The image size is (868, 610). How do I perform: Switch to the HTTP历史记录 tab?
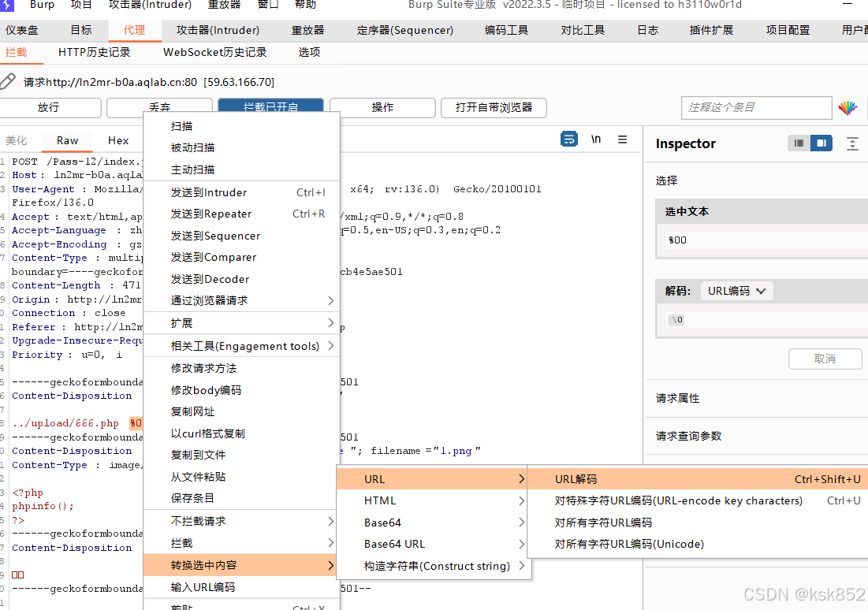point(94,52)
